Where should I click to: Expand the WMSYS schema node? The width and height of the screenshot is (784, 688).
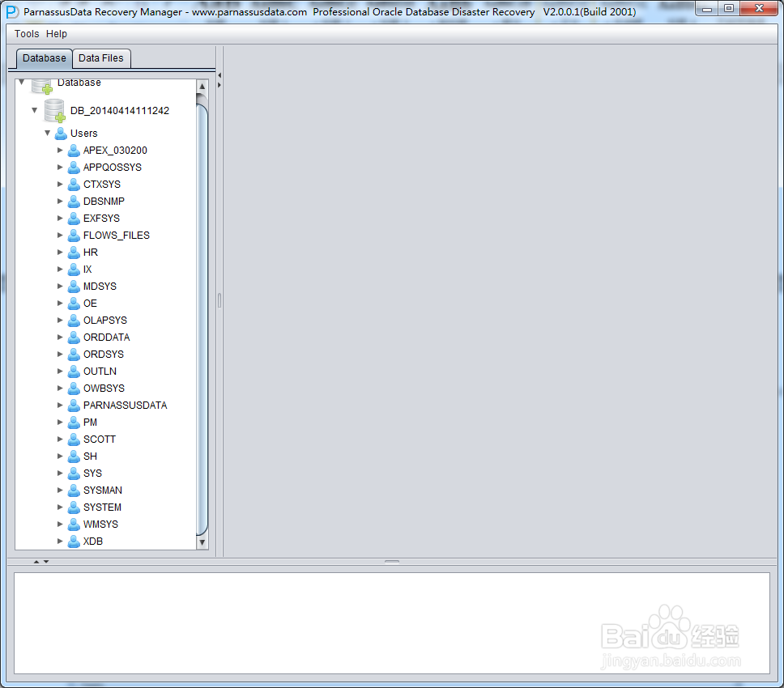(x=60, y=524)
